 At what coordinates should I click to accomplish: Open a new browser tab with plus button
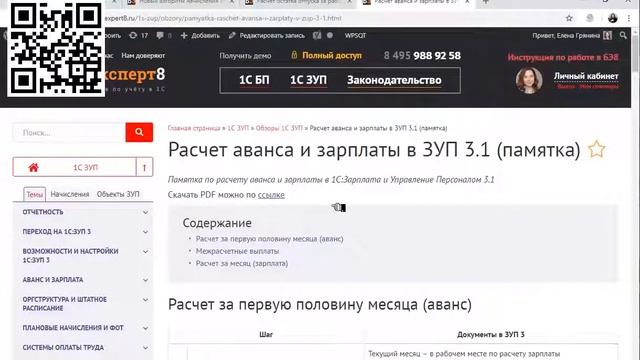(x=485, y=2)
